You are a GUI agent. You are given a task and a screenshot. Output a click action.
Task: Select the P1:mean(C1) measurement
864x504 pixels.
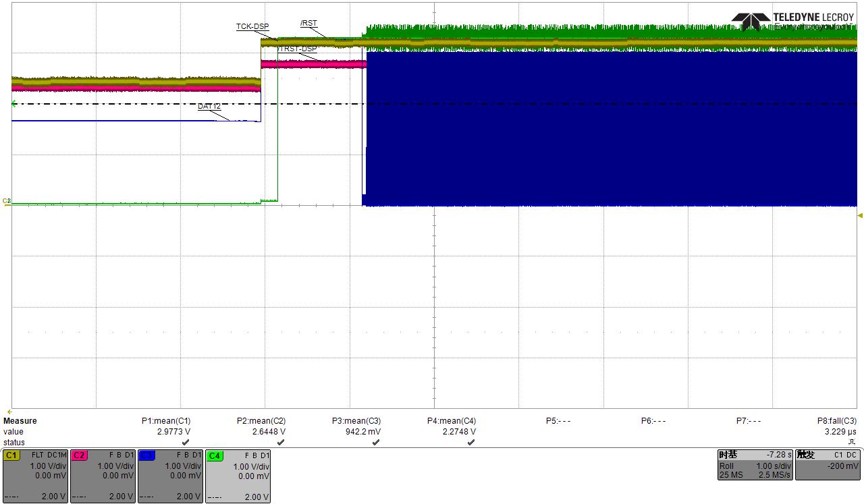166,421
